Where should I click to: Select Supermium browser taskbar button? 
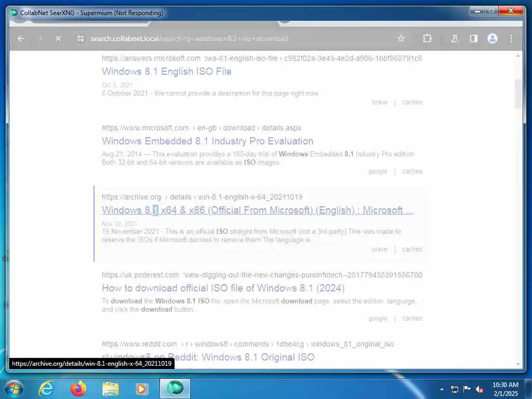(175, 389)
